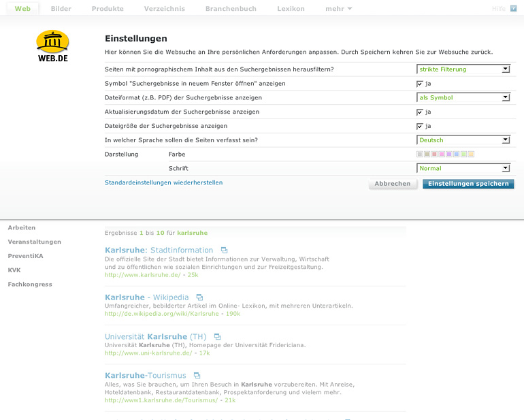Viewport: 524px width, 420px height.
Task: Click the PreventiKA sidebar link
Action: (25, 256)
